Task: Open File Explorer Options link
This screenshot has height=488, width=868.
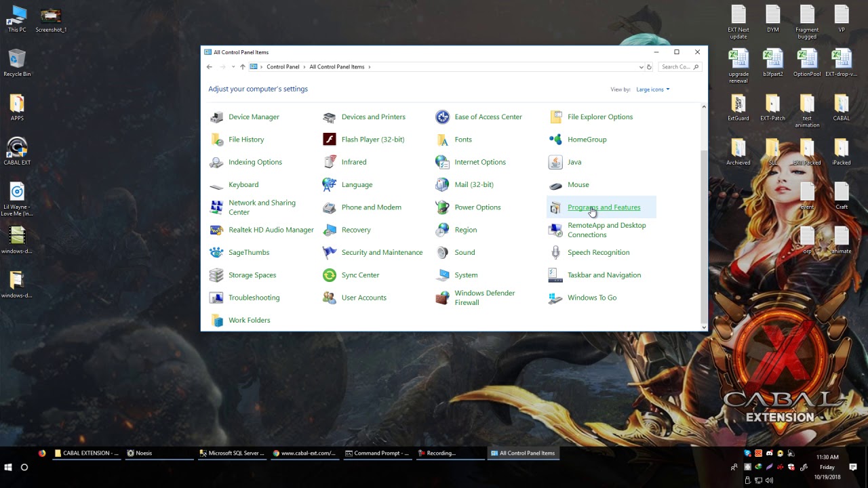Action: 600,117
